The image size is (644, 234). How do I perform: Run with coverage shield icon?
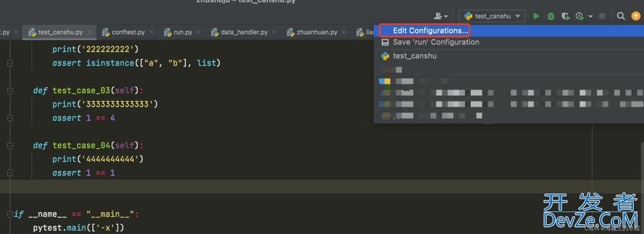point(565,16)
